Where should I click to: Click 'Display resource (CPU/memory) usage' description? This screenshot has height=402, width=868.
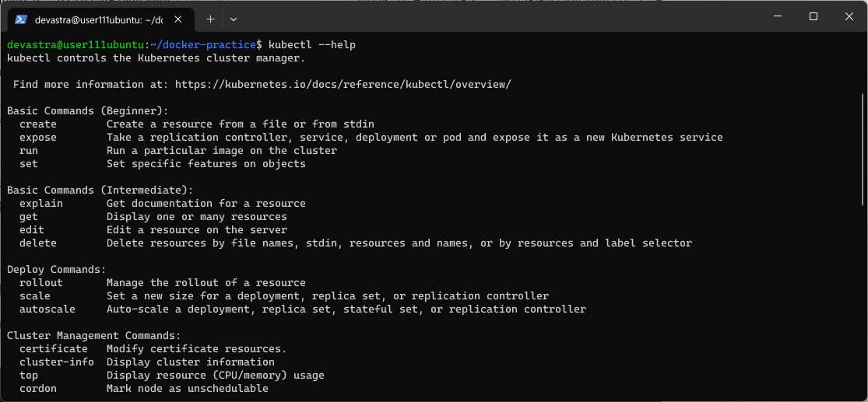click(216, 376)
